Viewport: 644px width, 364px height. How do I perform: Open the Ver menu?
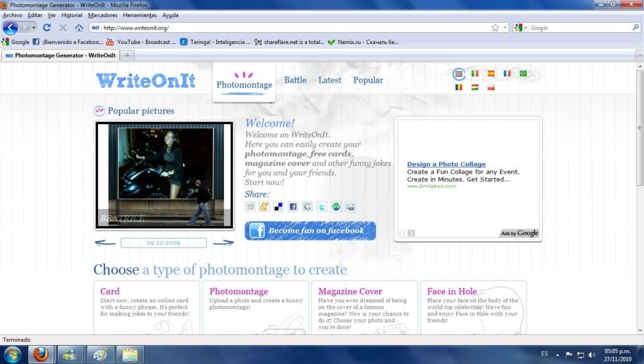coord(52,15)
